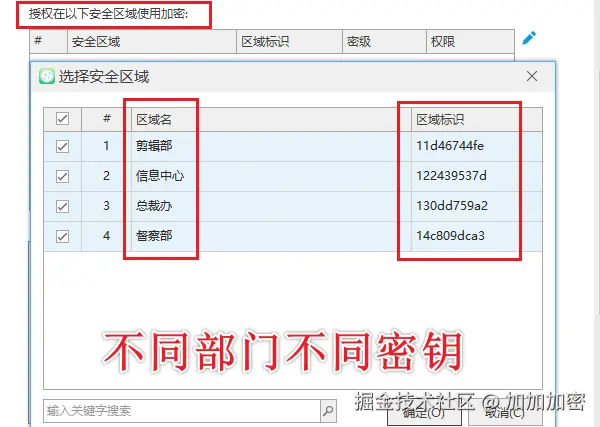
Task: Sort by dialog 区域标识 column header
Action: [477, 119]
